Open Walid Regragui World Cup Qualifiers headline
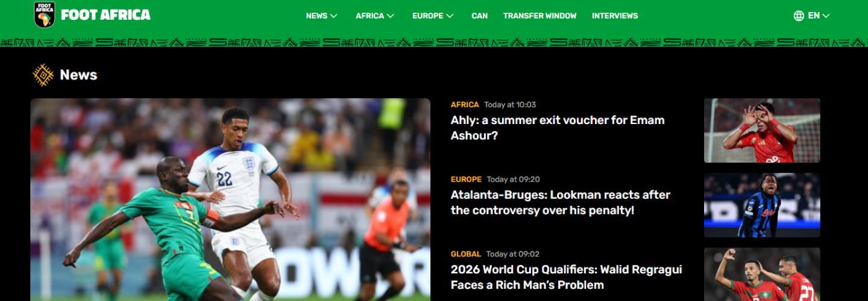 [567, 277]
